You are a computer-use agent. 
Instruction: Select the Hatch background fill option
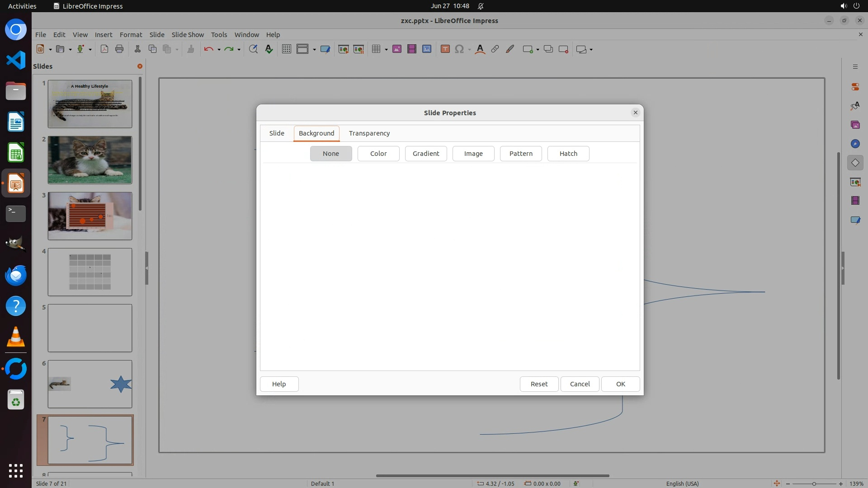[568, 154]
